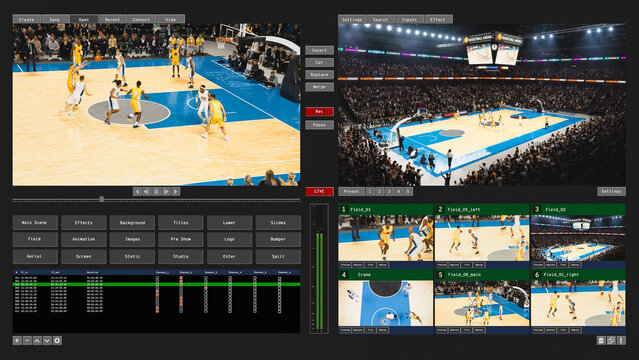Switch to the top Settings tab
Screen dimensions: 639x360
tap(352, 19)
